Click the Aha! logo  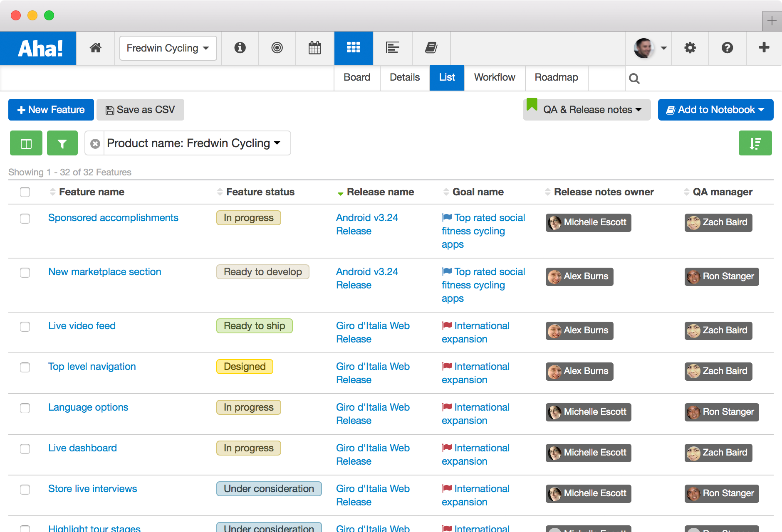point(38,48)
